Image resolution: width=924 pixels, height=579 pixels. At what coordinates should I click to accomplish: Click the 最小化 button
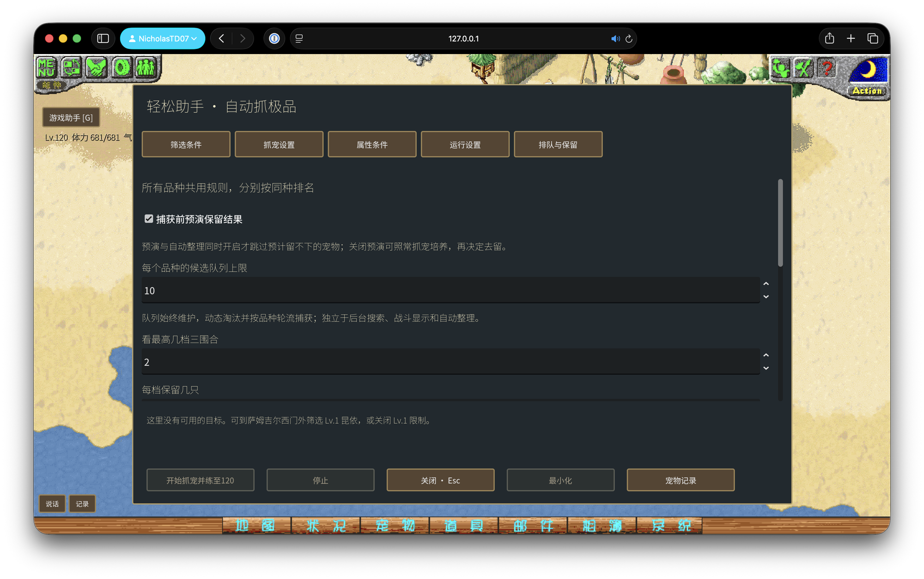coord(560,480)
